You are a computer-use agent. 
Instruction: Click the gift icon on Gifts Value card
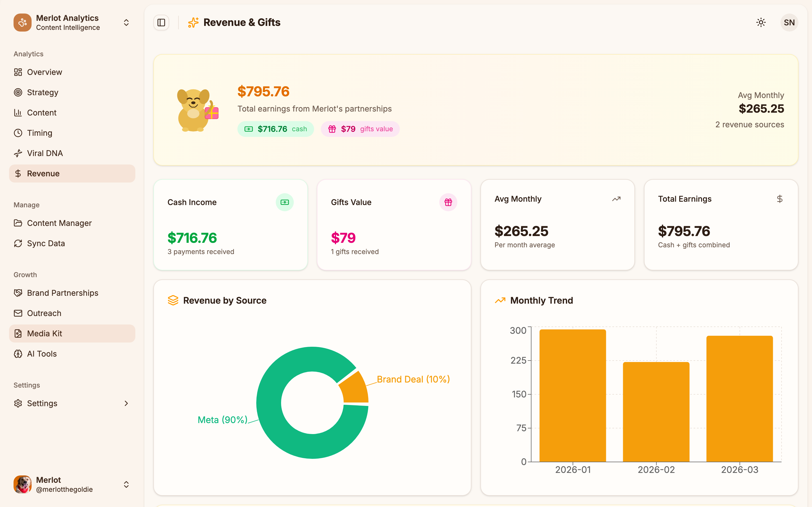point(448,202)
